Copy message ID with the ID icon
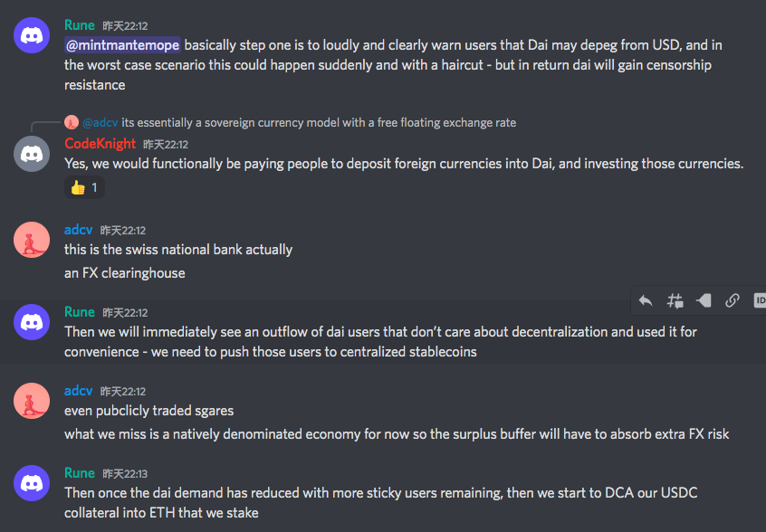The image size is (766, 532). point(760,301)
